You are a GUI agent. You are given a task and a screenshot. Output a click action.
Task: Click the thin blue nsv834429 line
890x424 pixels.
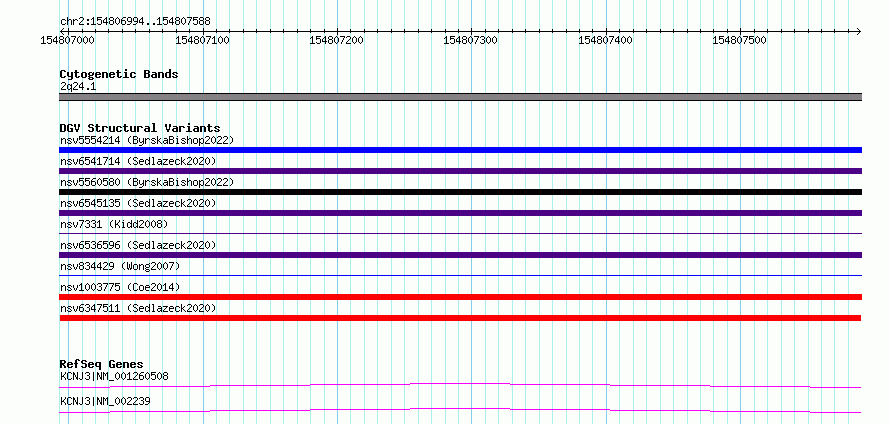point(460,275)
